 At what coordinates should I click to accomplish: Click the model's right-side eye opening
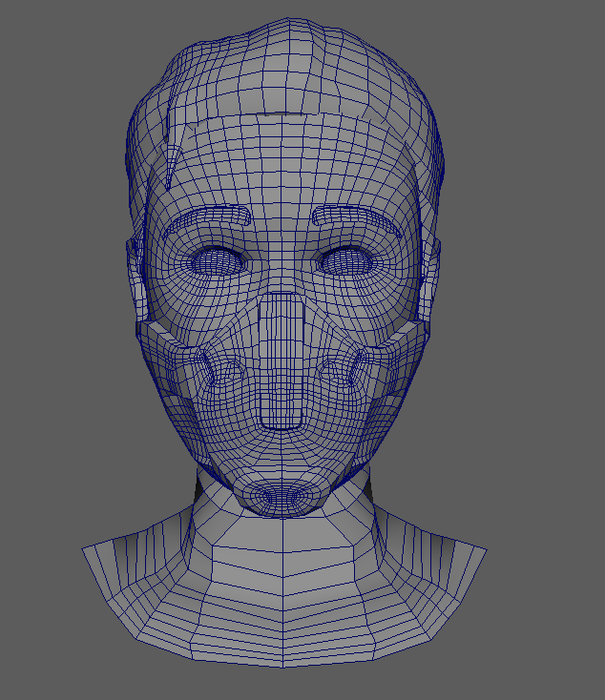point(347,259)
